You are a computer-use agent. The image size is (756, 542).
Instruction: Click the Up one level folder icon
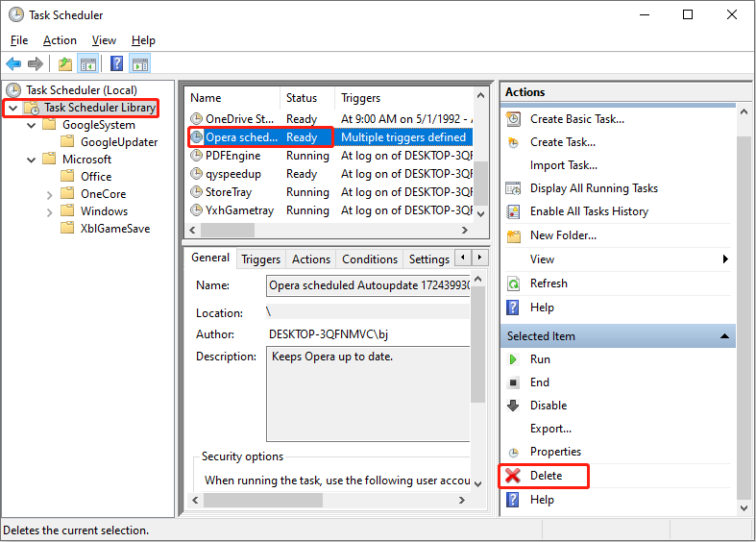tap(65, 63)
